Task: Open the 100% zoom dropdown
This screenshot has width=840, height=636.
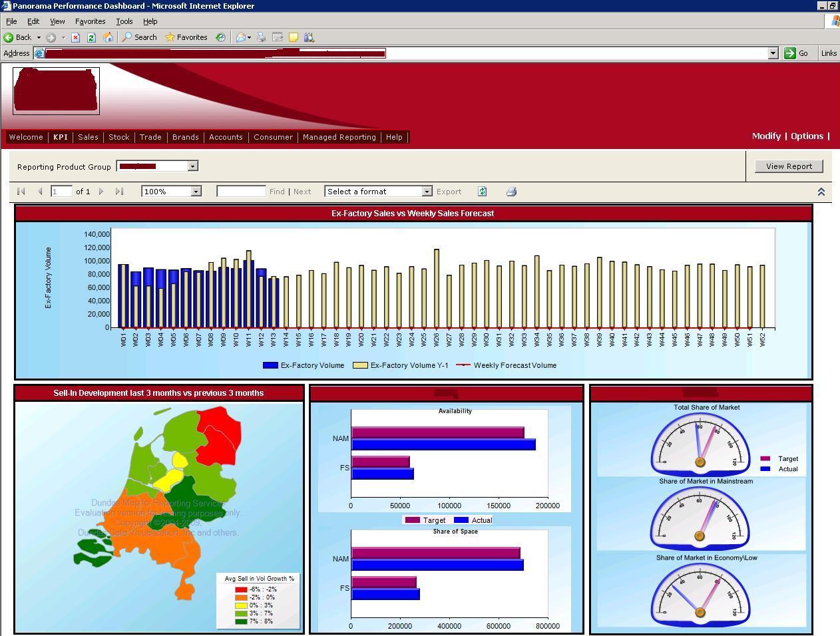Action: point(196,192)
